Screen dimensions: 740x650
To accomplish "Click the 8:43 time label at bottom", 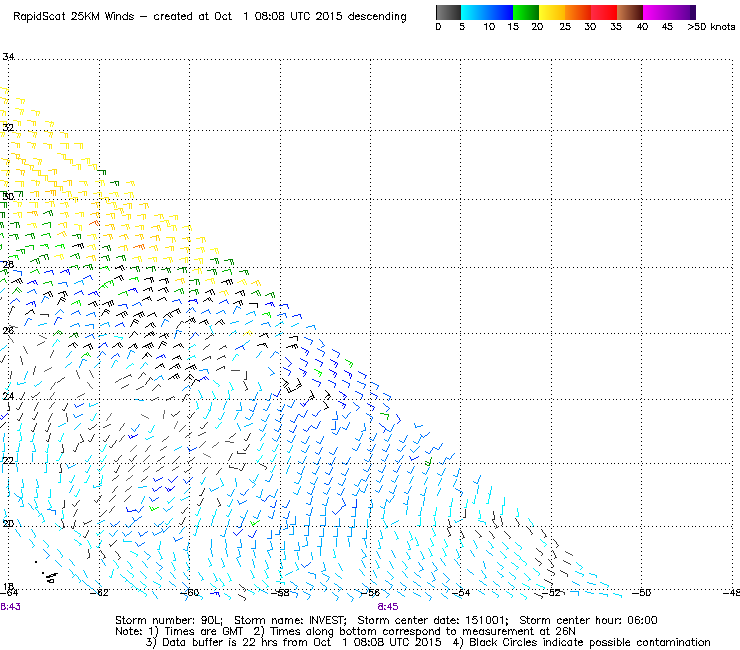I will click(10, 607).
